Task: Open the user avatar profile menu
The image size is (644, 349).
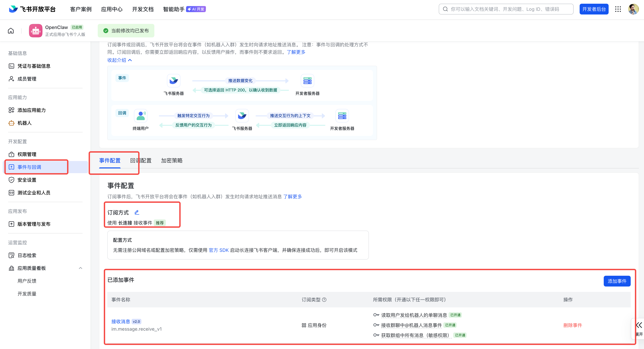Action: tap(633, 9)
